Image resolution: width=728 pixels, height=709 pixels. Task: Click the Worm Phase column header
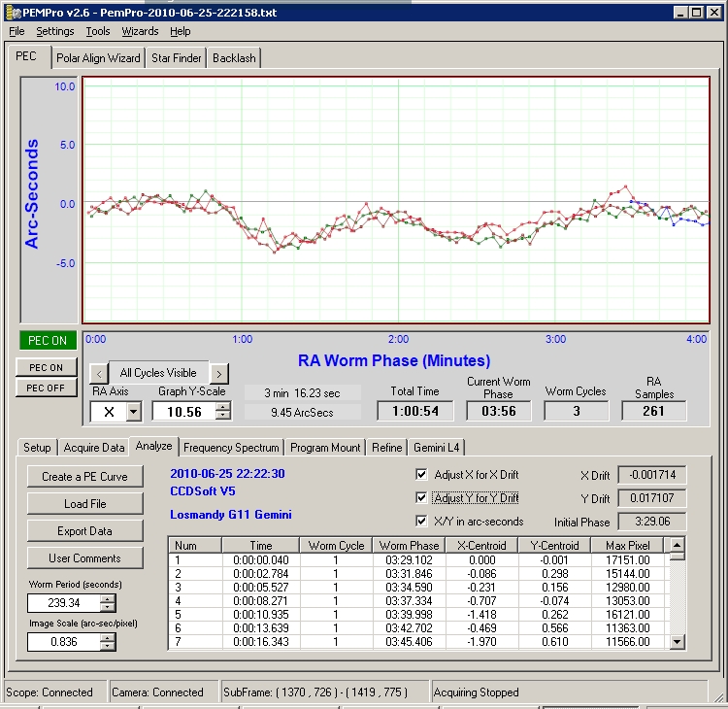[x=409, y=546]
